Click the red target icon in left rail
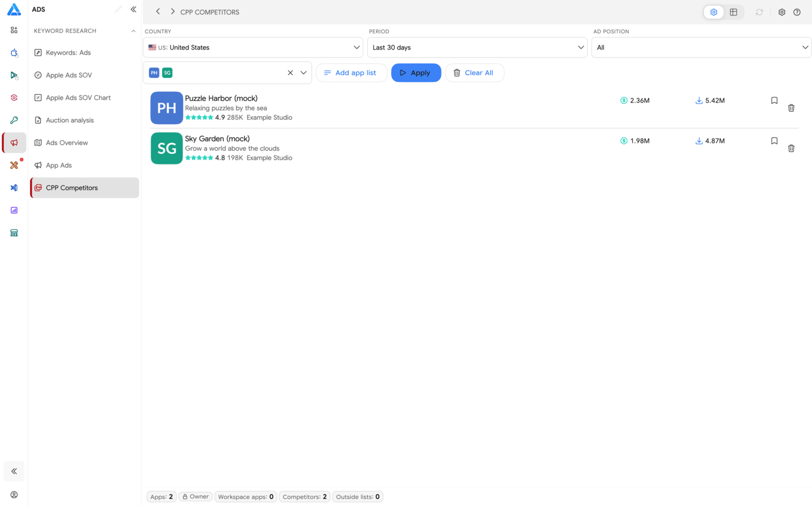The width and height of the screenshot is (812, 506). 14,97
